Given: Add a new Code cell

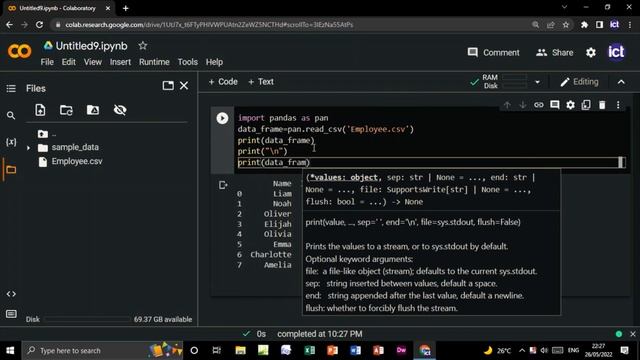Looking at the screenshot, I should [x=223, y=82].
